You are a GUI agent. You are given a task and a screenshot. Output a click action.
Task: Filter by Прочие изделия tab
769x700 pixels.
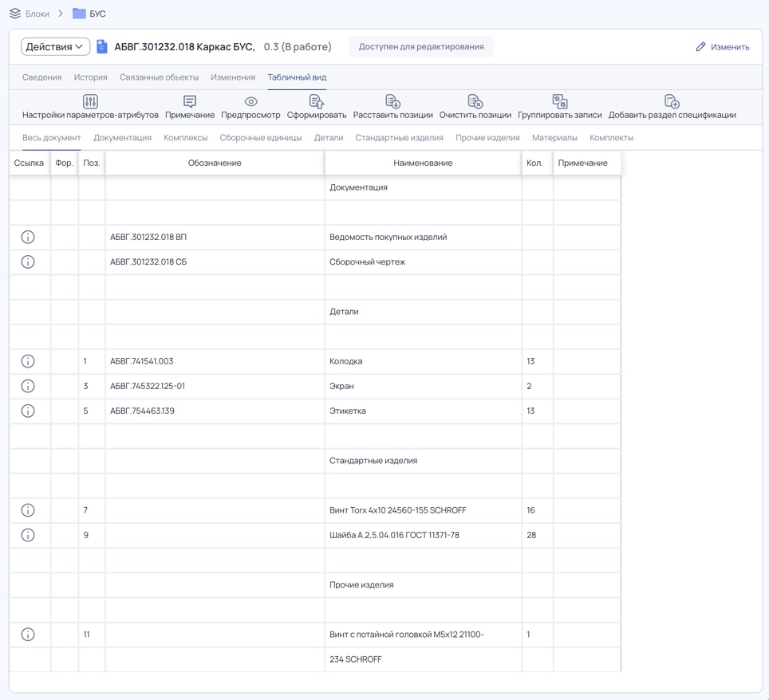click(x=487, y=138)
